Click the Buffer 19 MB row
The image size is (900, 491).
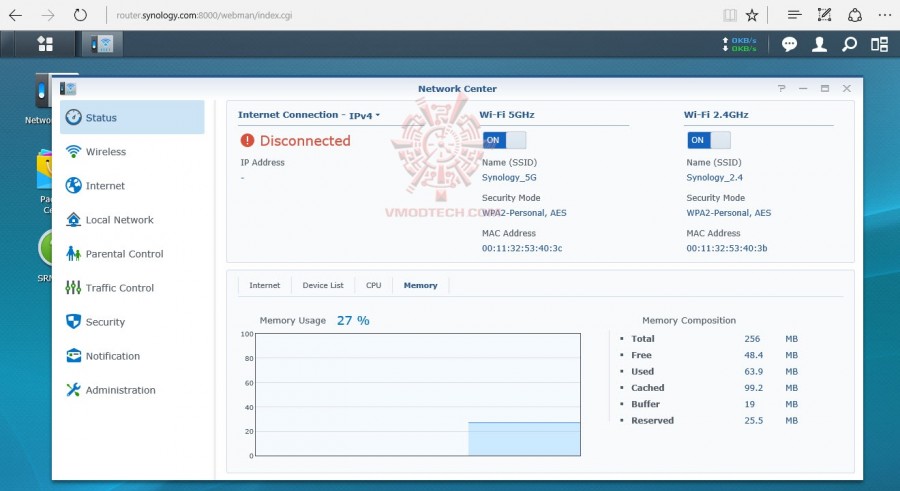click(x=709, y=404)
